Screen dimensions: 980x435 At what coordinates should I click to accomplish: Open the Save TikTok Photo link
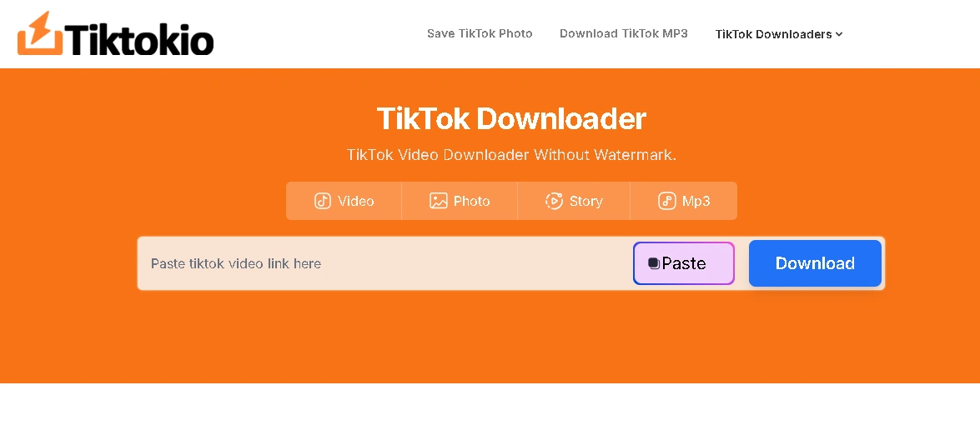[x=480, y=33]
